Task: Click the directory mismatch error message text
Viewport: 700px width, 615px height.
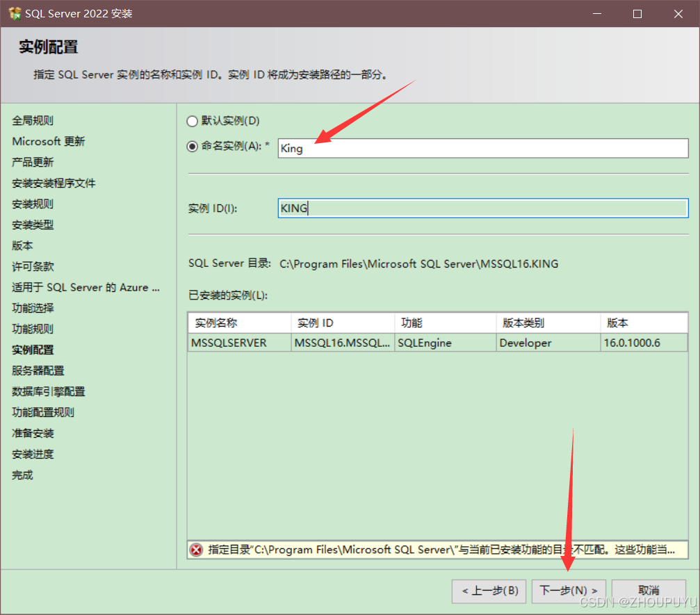Action: (441, 550)
